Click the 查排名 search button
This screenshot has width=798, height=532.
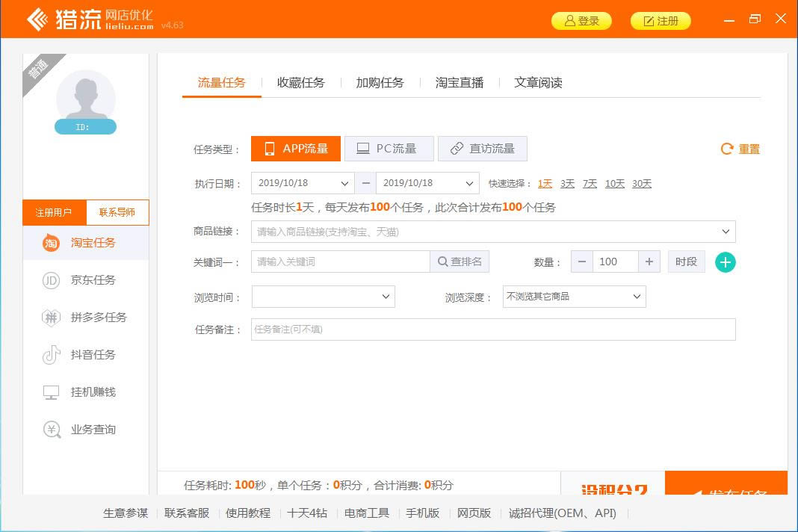tap(460, 262)
